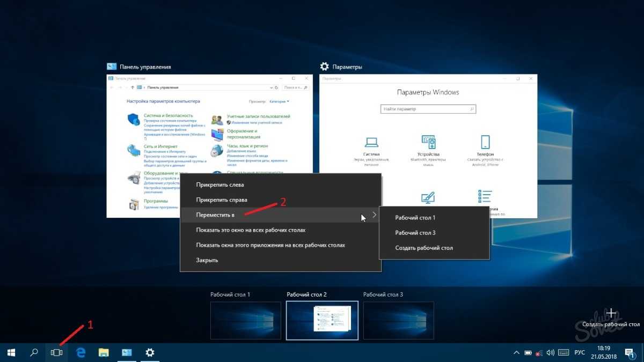Choose Прикрепить справа menu entry
The width and height of the screenshot is (644, 362).
(222, 200)
